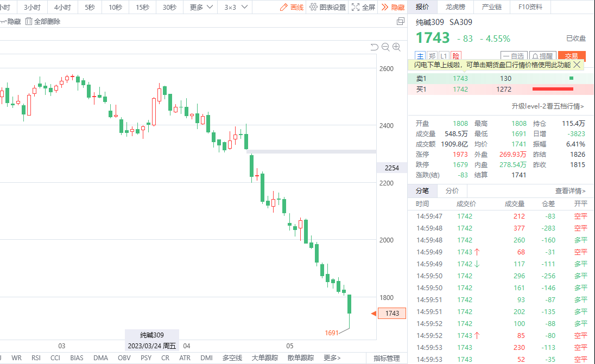The height and width of the screenshot is (364, 595).
Task: Enter 全屏 fullscreen mode
Action: pos(363,7)
